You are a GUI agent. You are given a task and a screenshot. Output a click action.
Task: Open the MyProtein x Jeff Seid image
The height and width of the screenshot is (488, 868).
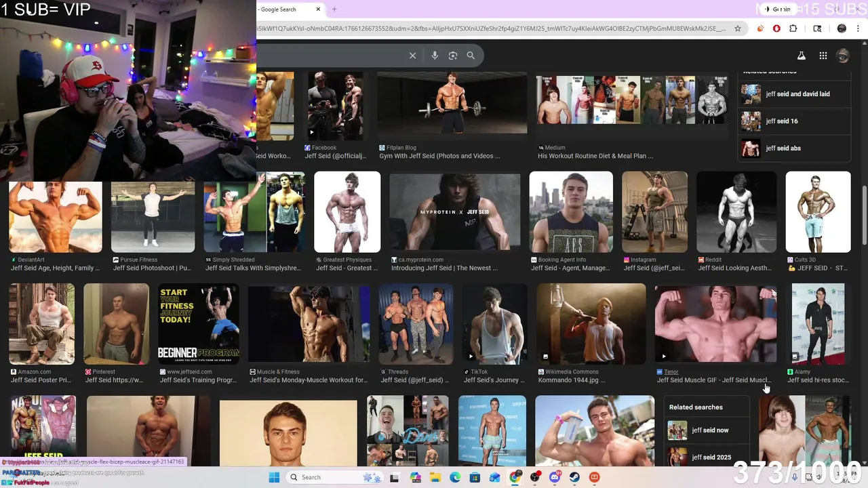455,212
